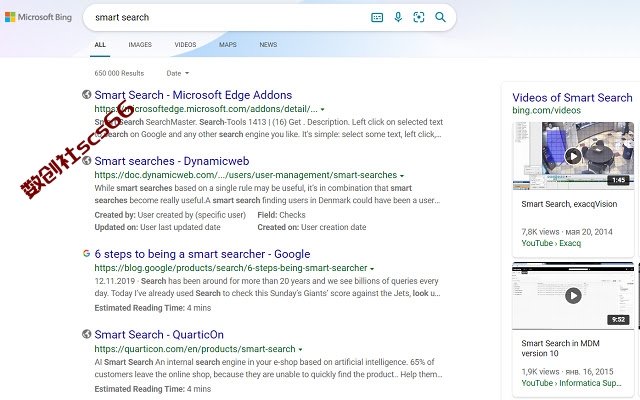This screenshot has width=640, height=400.
Task: Expand arrow next to microsoftedge.microsoft.com URL
Action: [x=322, y=109]
